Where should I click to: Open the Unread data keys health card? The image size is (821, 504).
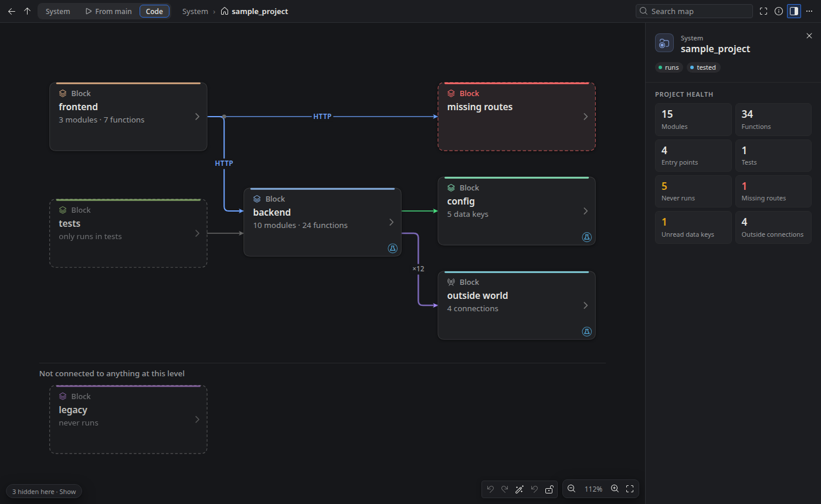pos(693,227)
